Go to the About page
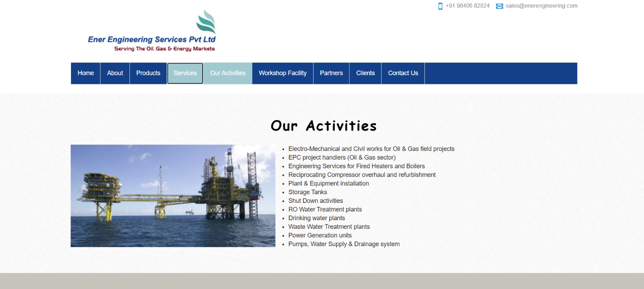 click(115, 73)
